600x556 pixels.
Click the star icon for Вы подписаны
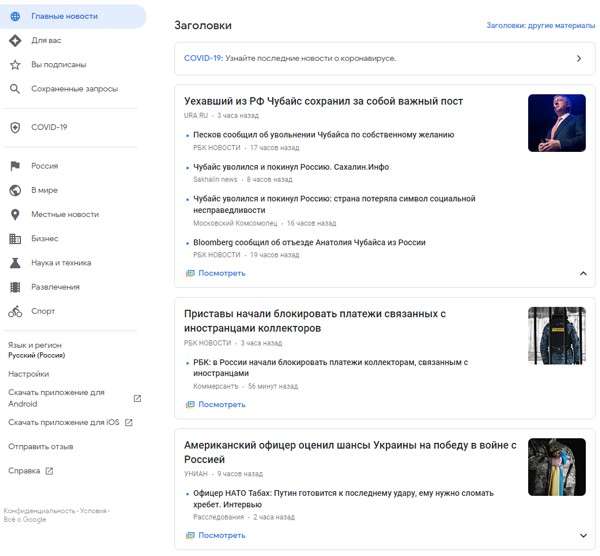click(15, 64)
